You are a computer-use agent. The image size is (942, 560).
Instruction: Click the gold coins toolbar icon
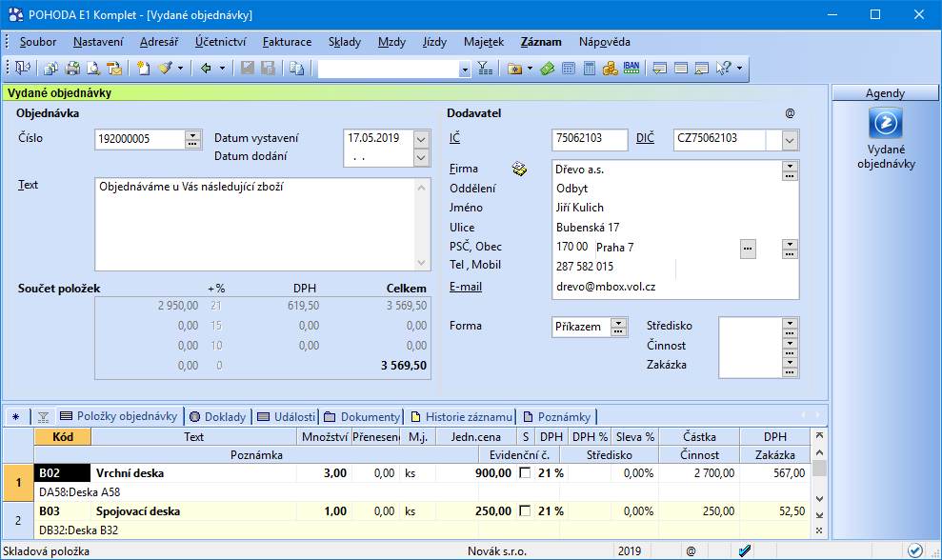point(611,69)
